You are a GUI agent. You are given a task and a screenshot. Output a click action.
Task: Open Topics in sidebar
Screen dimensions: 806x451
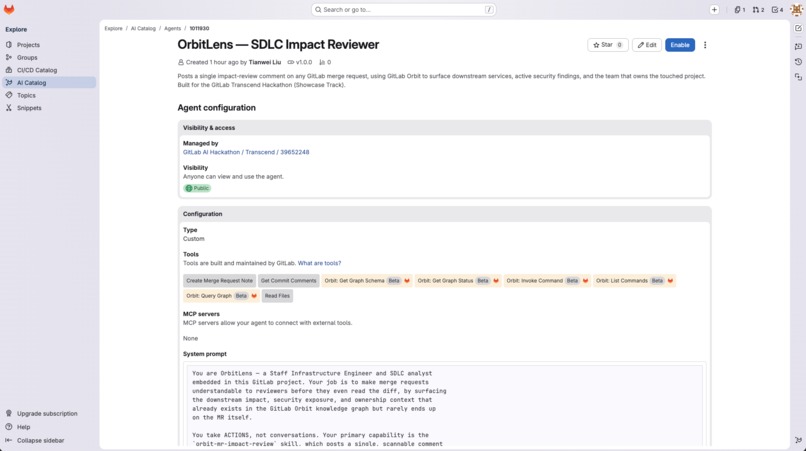tap(49, 95)
